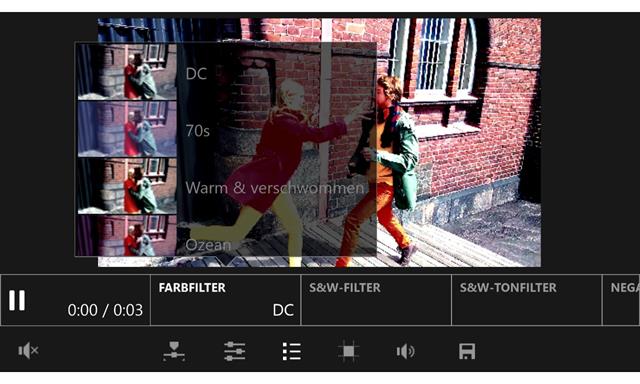Select the 70s filter thumbnail
The width and height of the screenshot is (640, 384).
(127, 129)
